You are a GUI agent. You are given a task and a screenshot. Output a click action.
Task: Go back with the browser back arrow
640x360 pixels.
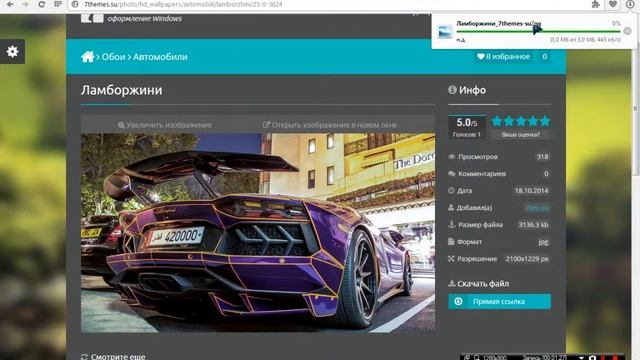(10, 4)
